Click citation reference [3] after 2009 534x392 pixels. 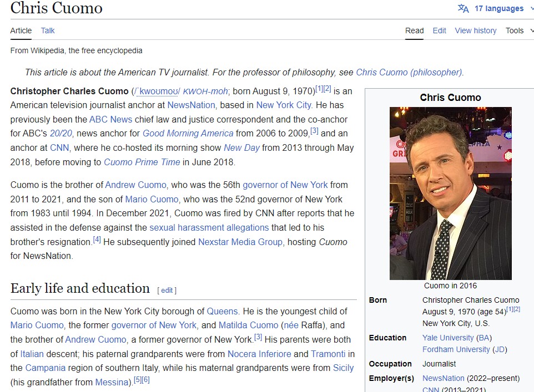314,131
